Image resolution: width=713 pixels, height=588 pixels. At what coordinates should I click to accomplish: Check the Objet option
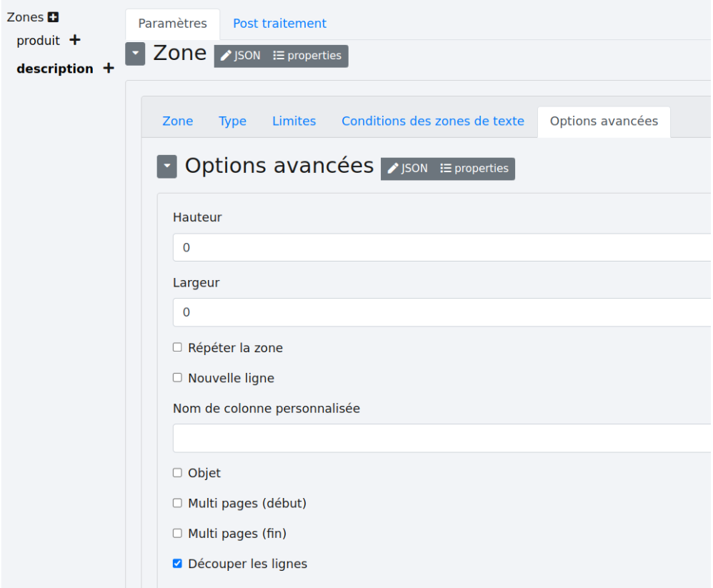point(177,473)
